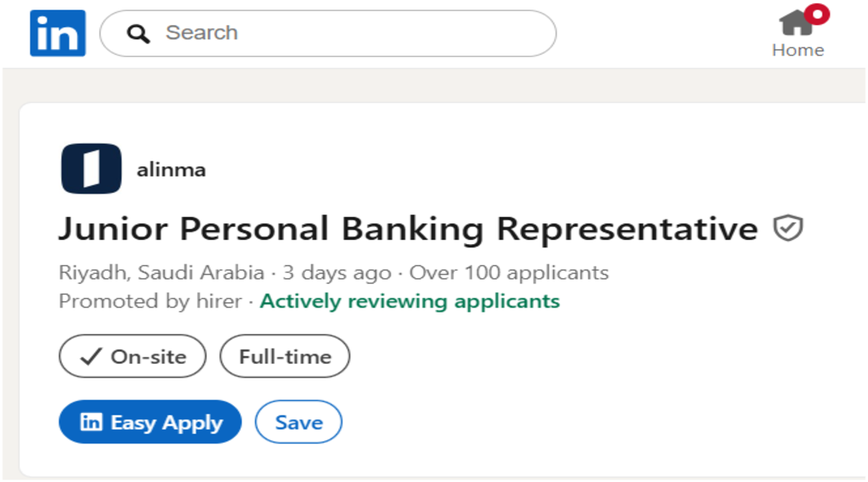Click the checkmark in On-site pill
Screen dimensions: 868x482
[x=91, y=357]
